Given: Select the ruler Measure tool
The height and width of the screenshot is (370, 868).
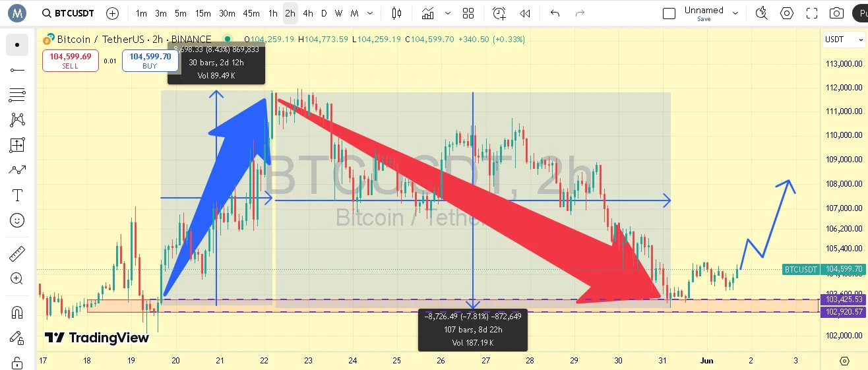Looking at the screenshot, I should coord(17,253).
